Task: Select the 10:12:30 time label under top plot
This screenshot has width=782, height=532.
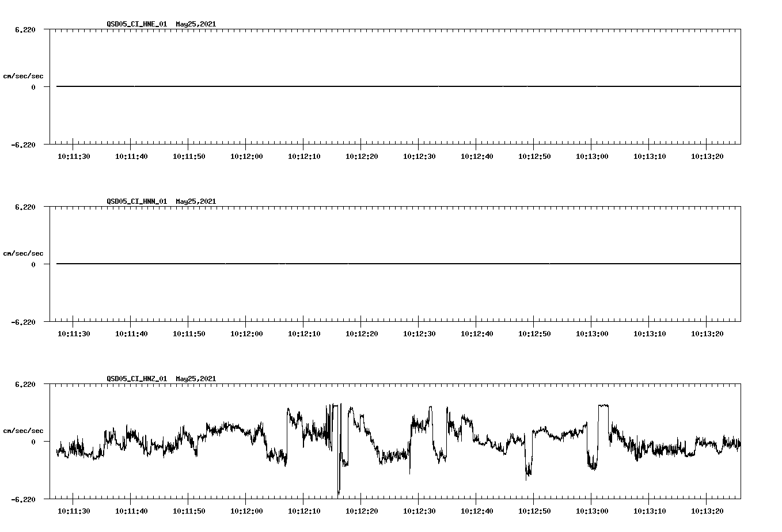Action: (x=419, y=155)
